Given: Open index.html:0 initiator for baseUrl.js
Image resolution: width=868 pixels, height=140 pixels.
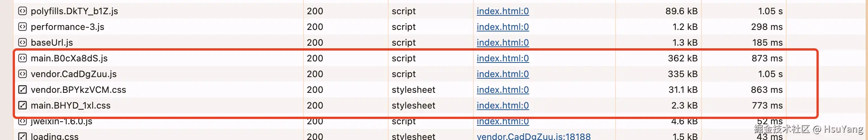Looking at the screenshot, I should (503, 43).
